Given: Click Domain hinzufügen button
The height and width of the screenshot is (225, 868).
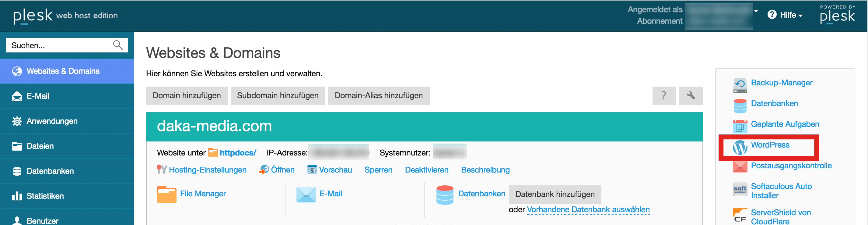Looking at the screenshot, I should point(187,95).
